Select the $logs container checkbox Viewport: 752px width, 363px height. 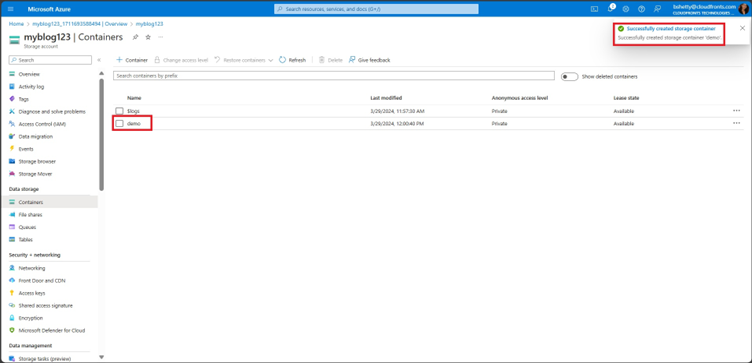click(x=119, y=111)
